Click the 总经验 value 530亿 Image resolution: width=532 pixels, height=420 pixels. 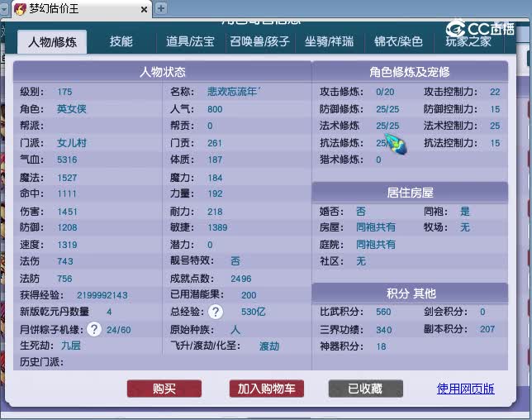click(253, 312)
